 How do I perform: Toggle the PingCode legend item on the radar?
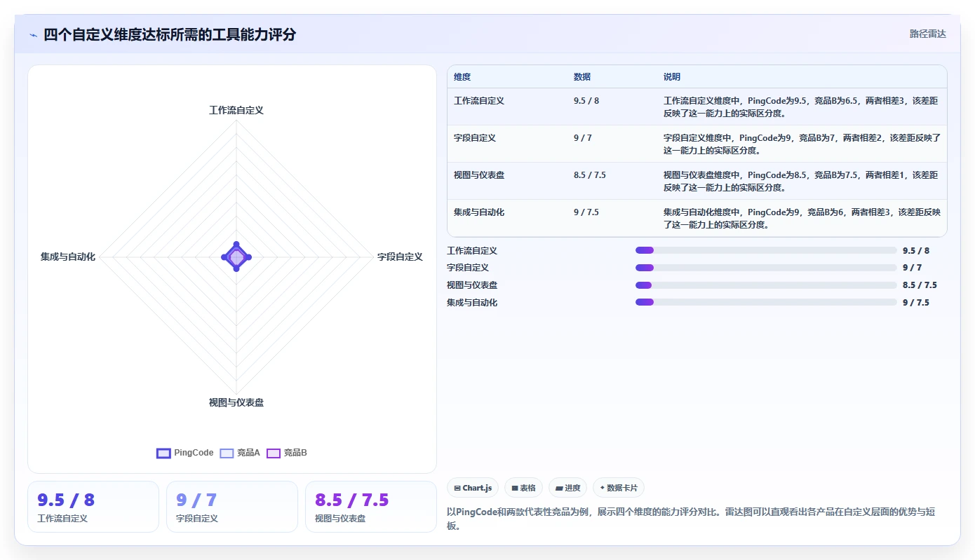(x=185, y=453)
